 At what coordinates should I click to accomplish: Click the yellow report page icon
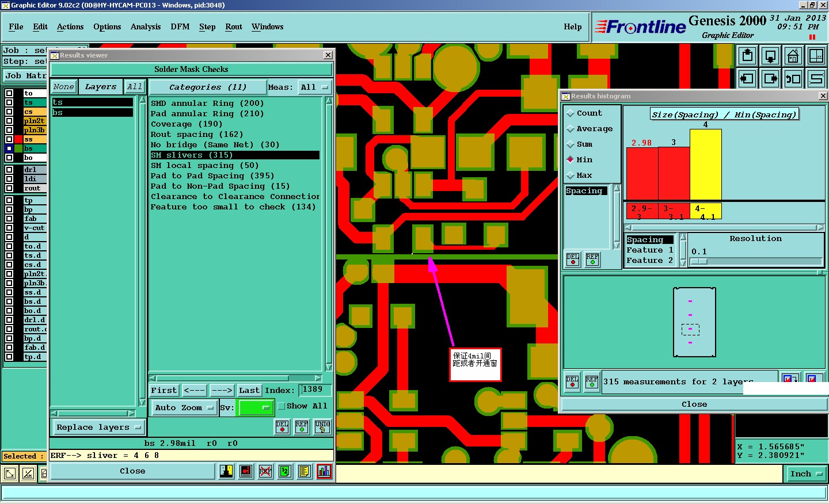tap(305, 471)
